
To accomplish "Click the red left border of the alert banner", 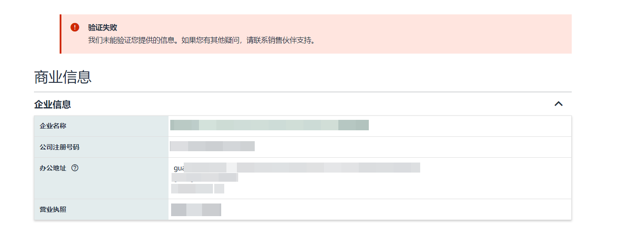I will tap(61, 34).
